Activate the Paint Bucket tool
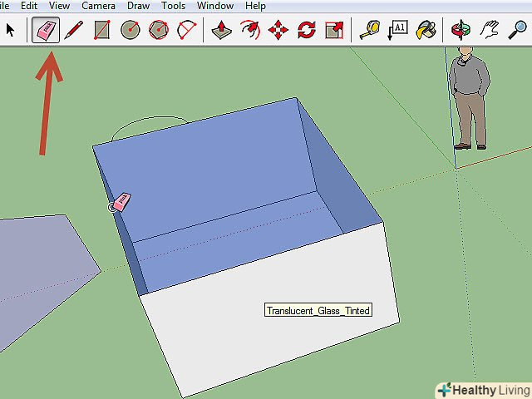The height and width of the screenshot is (399, 532). (x=426, y=31)
